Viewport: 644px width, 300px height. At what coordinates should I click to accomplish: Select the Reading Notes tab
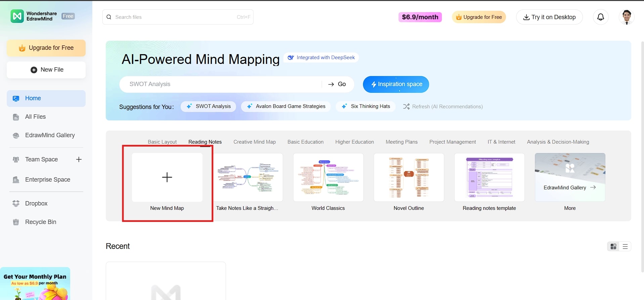tap(205, 142)
